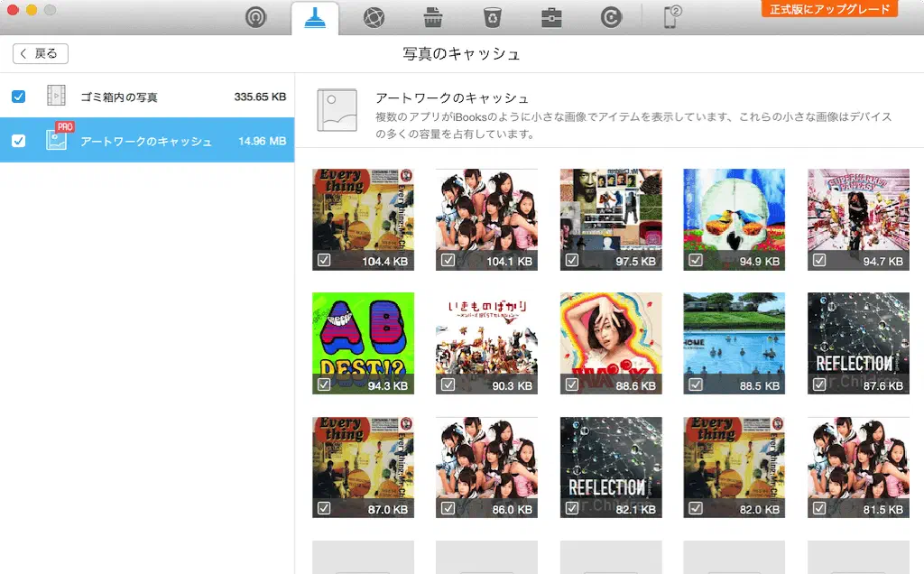
Task: Click the AB BEST!? album thumbnail
Action: (x=363, y=335)
